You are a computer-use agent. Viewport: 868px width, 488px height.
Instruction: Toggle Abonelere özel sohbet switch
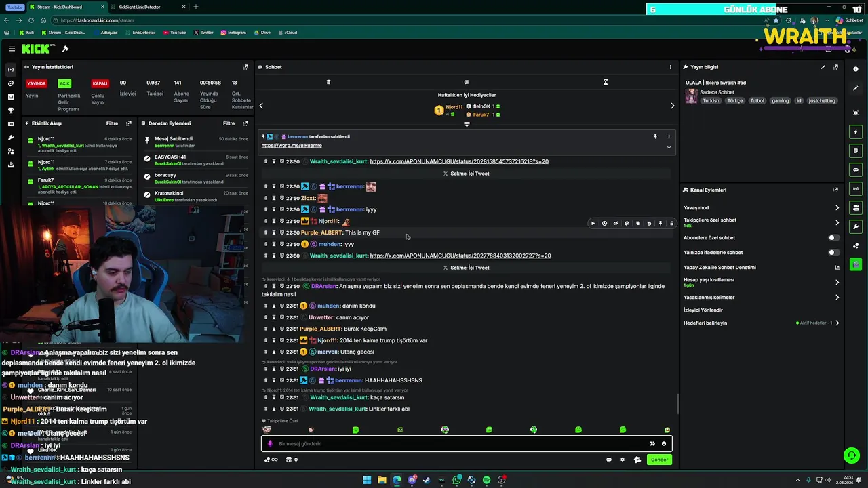pos(833,238)
